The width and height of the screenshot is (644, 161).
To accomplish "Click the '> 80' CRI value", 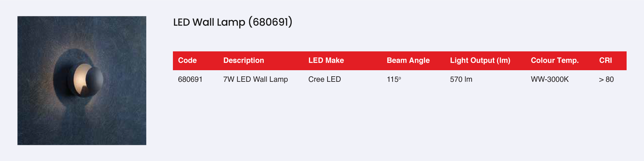I will (606, 80).
